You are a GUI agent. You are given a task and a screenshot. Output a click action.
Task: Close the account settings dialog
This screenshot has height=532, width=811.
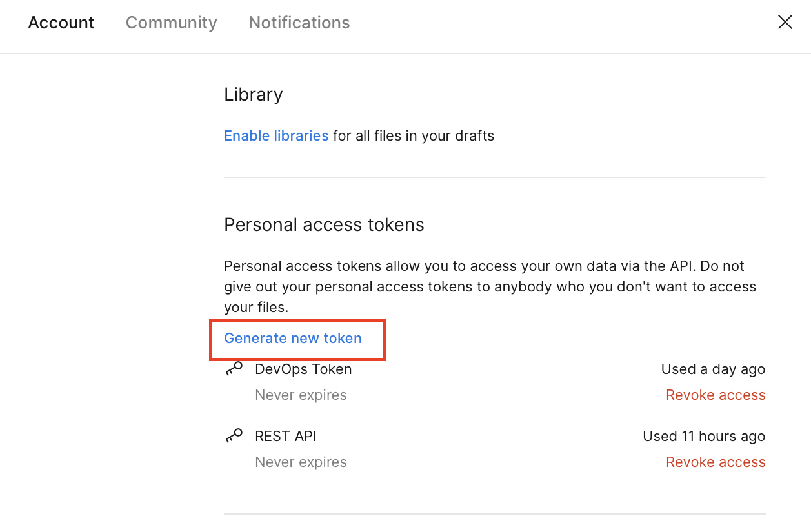tap(785, 23)
